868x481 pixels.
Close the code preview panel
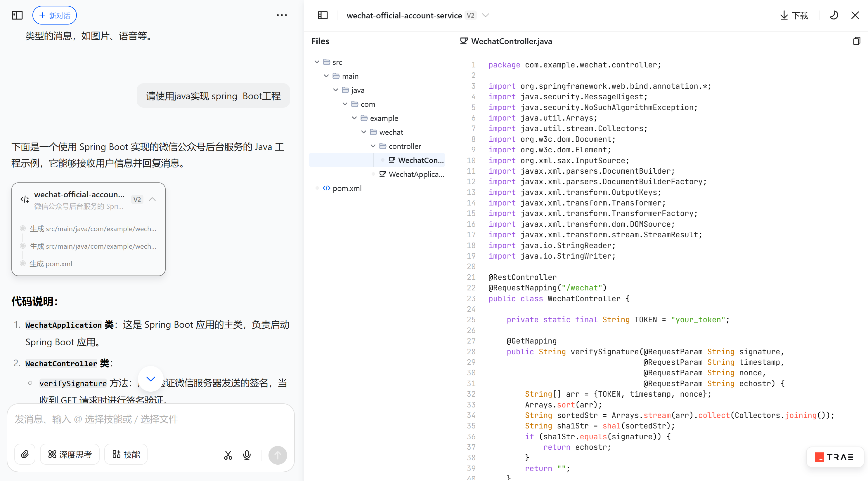[855, 15]
